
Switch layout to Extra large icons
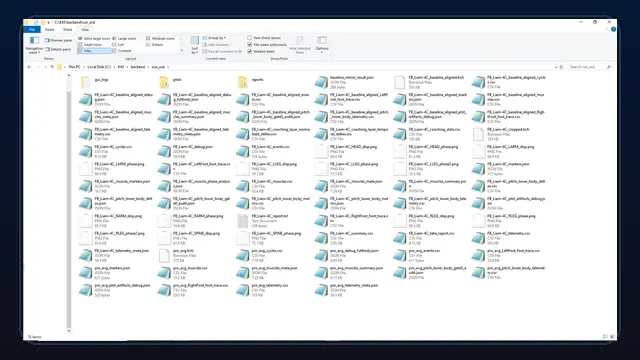94,38
